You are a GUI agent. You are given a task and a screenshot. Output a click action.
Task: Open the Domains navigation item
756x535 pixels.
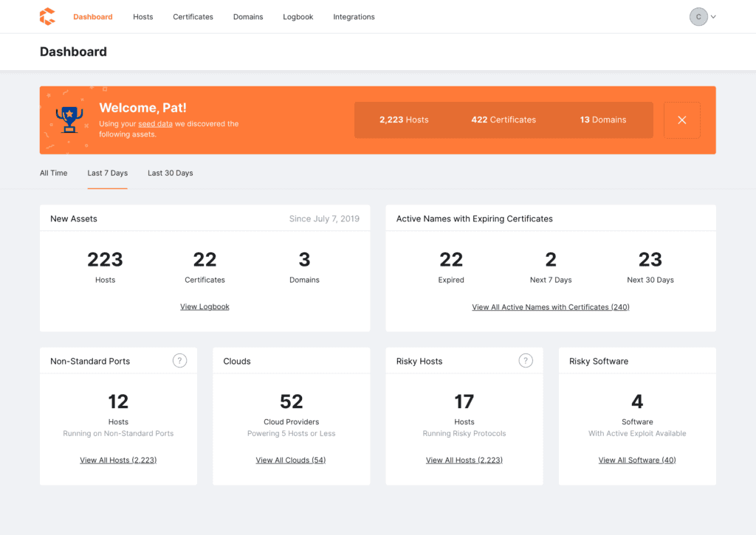pos(248,17)
